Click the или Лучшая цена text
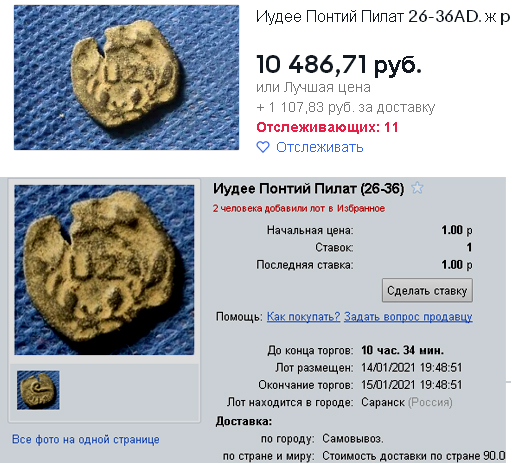This screenshot has width=511, height=463. click(x=313, y=88)
